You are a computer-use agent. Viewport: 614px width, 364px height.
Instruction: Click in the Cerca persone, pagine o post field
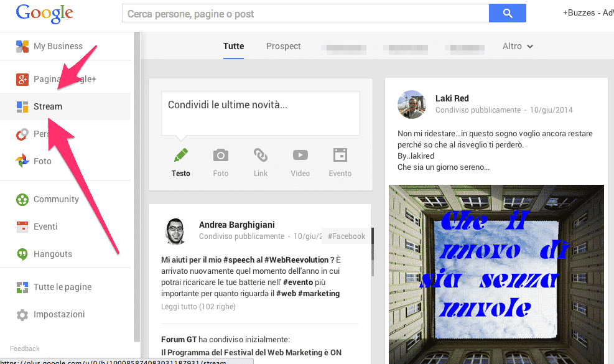305,14
